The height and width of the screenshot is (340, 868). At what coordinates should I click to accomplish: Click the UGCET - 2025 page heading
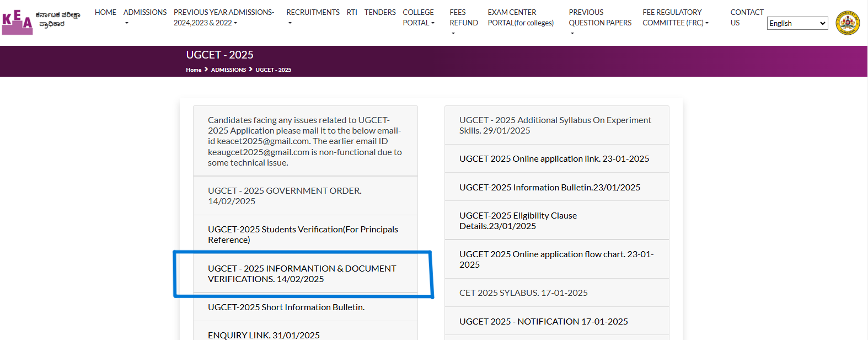click(219, 55)
